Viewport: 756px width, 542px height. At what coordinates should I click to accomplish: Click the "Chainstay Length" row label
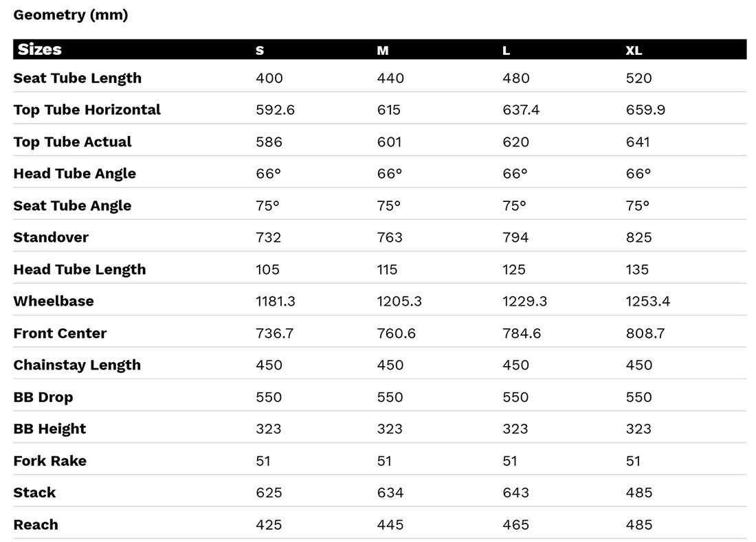77,365
